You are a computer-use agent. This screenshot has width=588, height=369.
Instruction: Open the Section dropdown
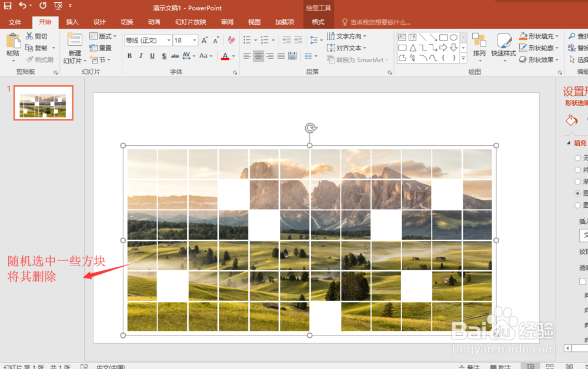101,59
